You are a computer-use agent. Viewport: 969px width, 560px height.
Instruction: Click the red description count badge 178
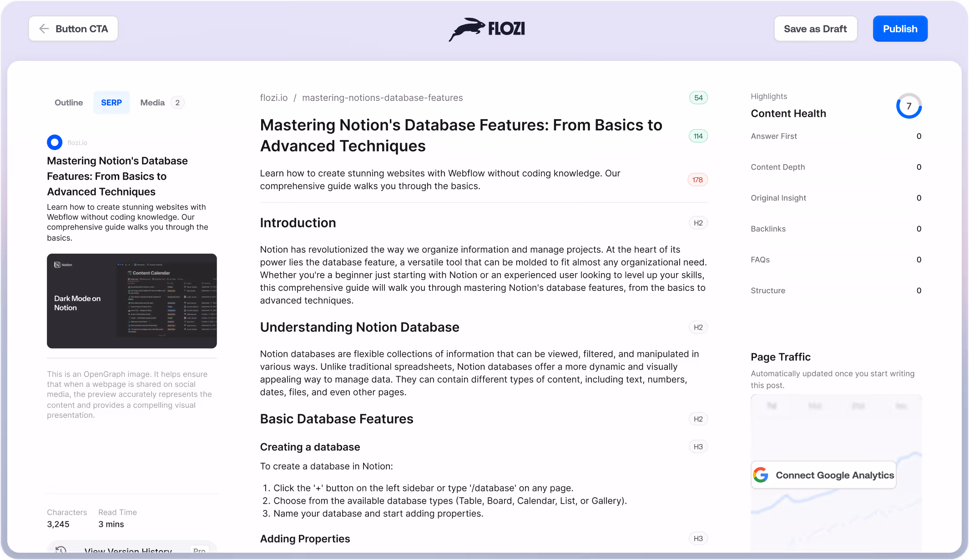click(x=697, y=180)
